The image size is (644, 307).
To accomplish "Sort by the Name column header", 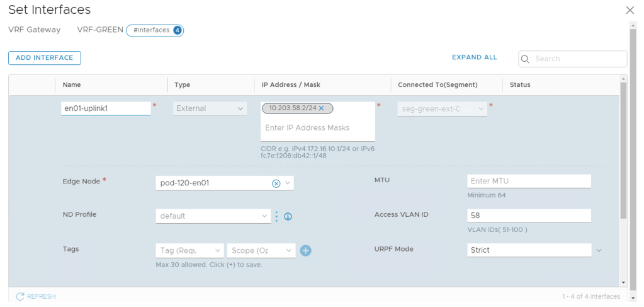I will point(72,84).
